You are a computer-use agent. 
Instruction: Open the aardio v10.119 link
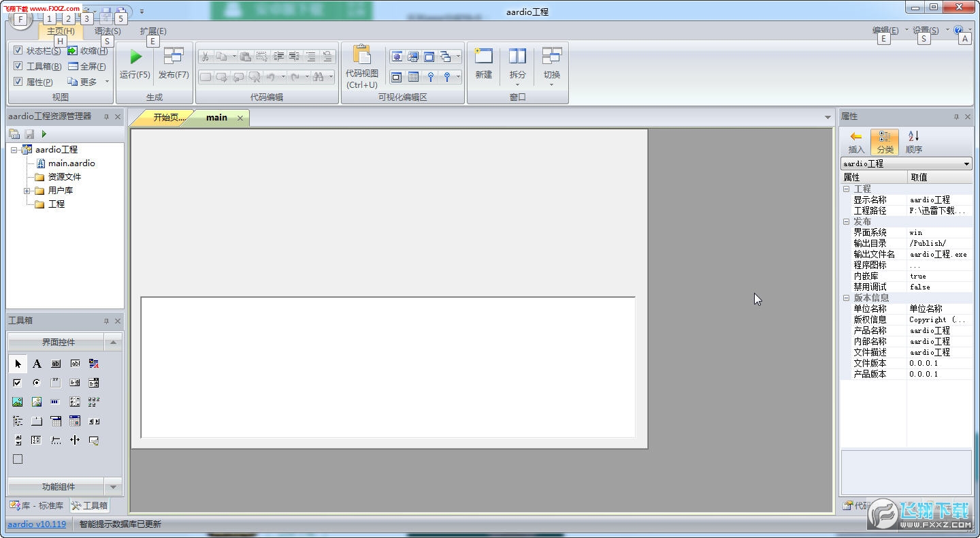point(37,524)
